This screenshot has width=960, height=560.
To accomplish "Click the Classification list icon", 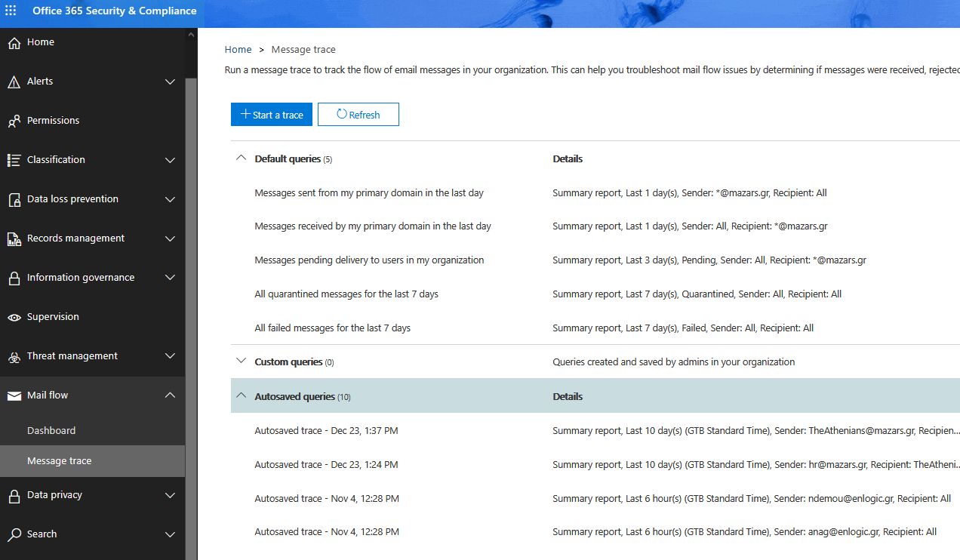I will (14, 160).
